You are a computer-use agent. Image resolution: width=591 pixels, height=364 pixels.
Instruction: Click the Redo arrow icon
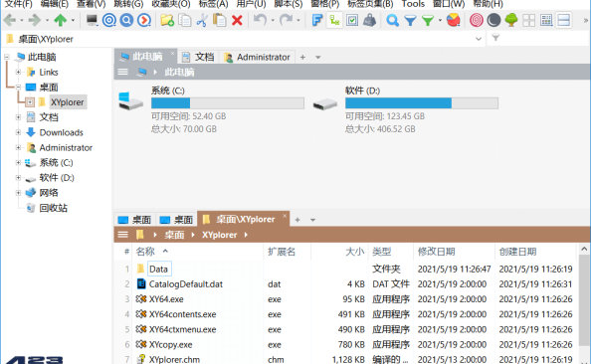(x=287, y=20)
